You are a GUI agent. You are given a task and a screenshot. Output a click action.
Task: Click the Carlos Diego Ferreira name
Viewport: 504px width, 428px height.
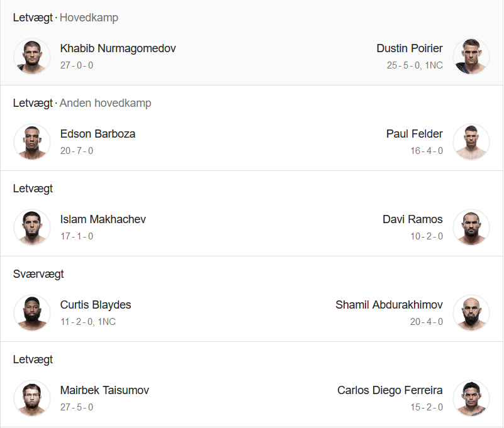tap(390, 390)
